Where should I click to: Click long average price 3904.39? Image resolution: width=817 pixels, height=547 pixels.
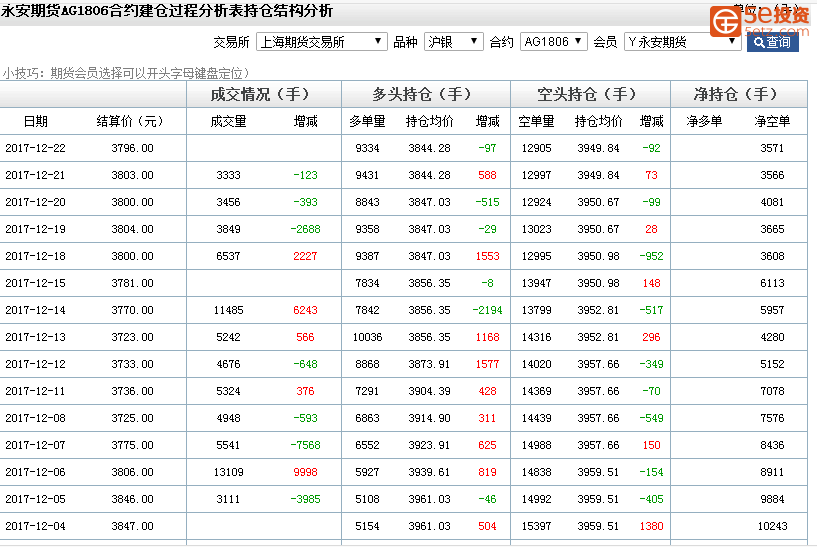(429, 391)
